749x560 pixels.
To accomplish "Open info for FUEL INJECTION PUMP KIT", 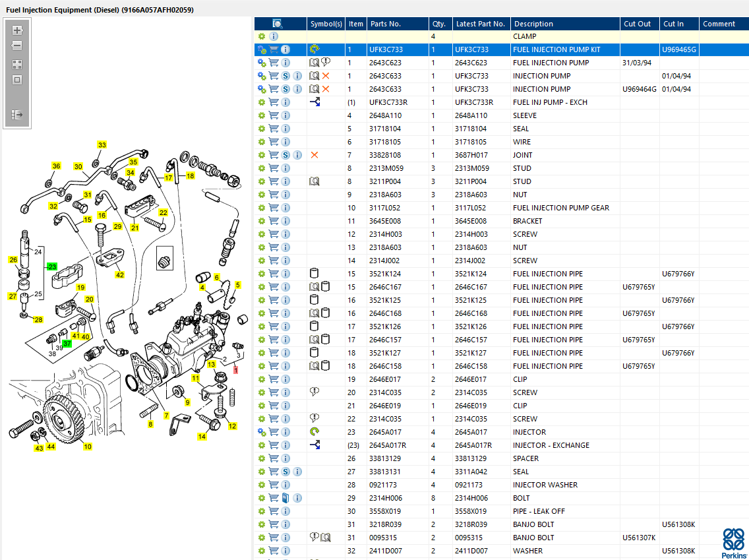I will click(x=285, y=49).
